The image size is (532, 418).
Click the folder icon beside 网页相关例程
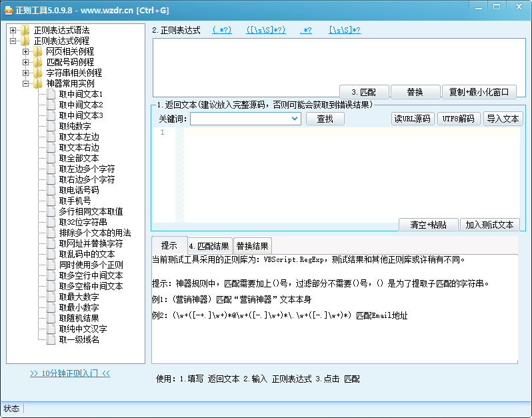click(x=37, y=51)
